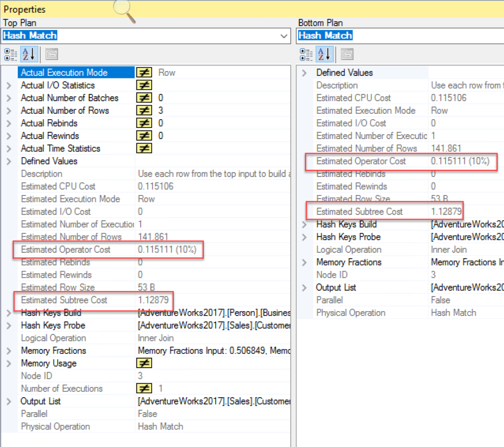Expand Actual I/O Statistics in Top Plan
The height and width of the screenshot is (447, 504).
8,85
